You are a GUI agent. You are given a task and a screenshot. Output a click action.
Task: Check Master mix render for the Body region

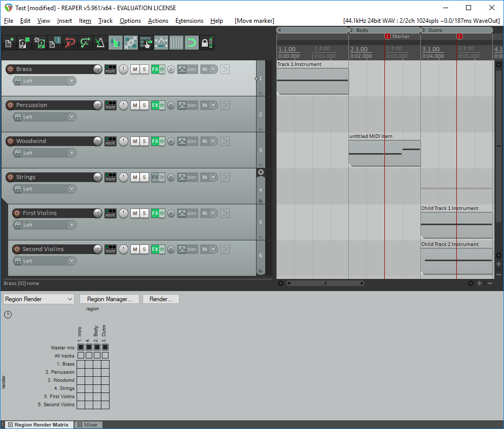coord(97,347)
